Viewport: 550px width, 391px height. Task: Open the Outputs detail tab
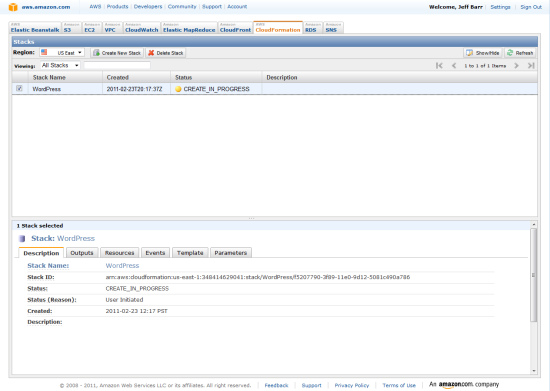point(82,253)
